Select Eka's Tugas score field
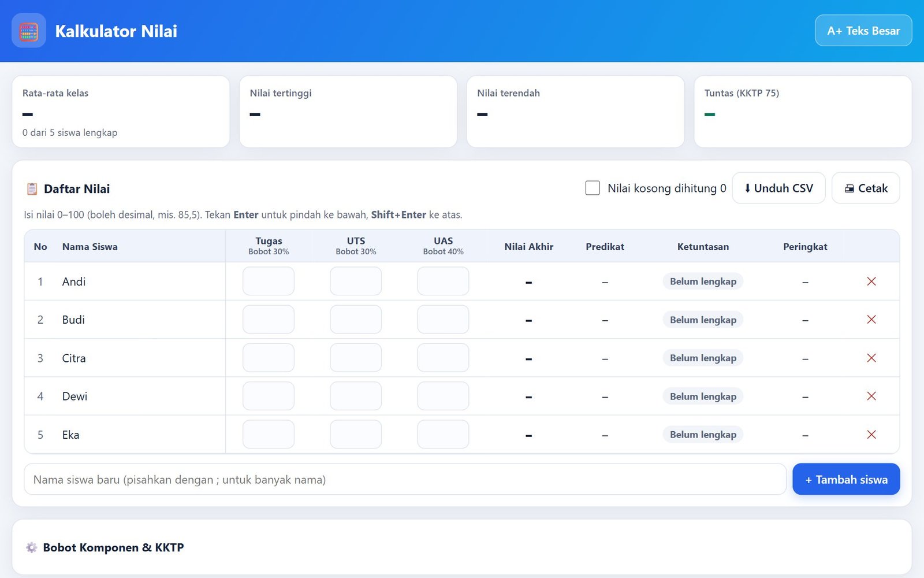The width and height of the screenshot is (924, 578). click(269, 435)
